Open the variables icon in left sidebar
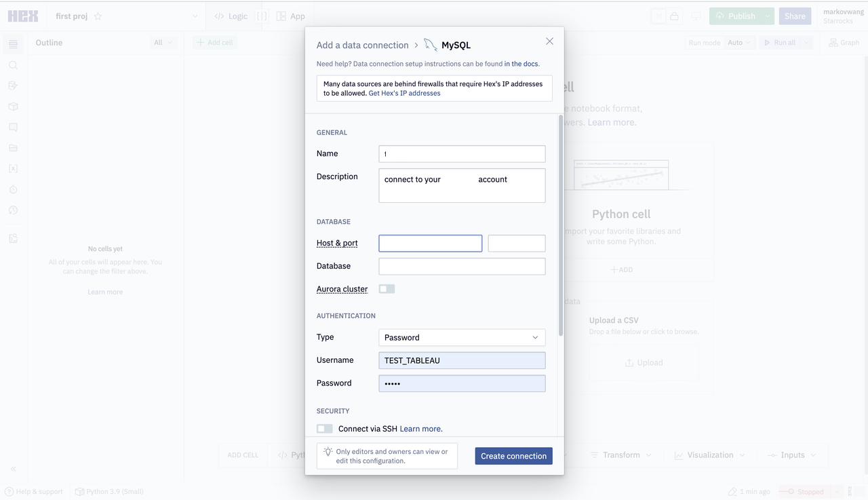 click(13, 169)
